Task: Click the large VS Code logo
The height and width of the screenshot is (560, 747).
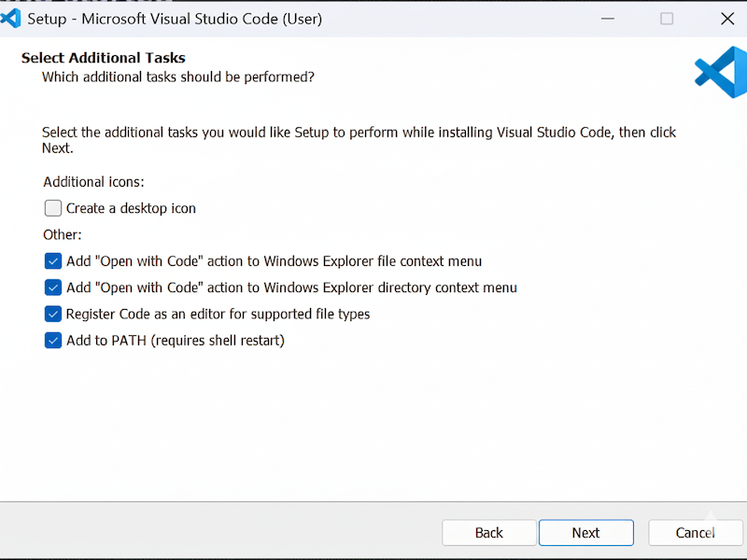Action: (721, 73)
